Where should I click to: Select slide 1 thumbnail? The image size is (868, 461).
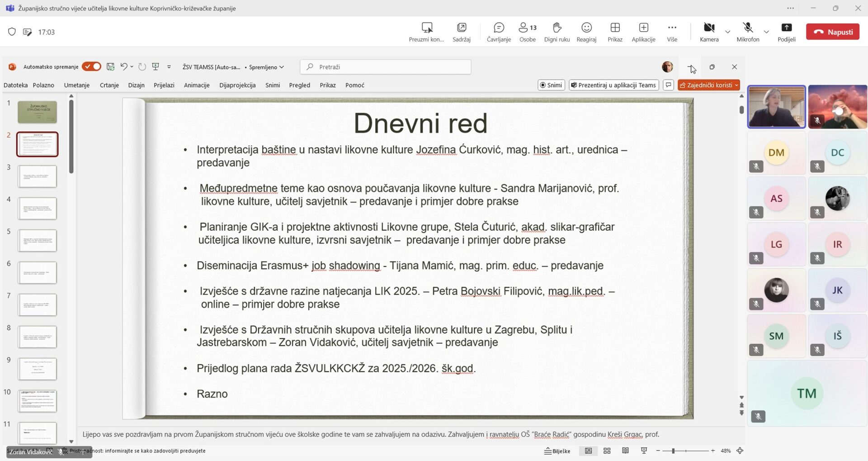(x=38, y=112)
